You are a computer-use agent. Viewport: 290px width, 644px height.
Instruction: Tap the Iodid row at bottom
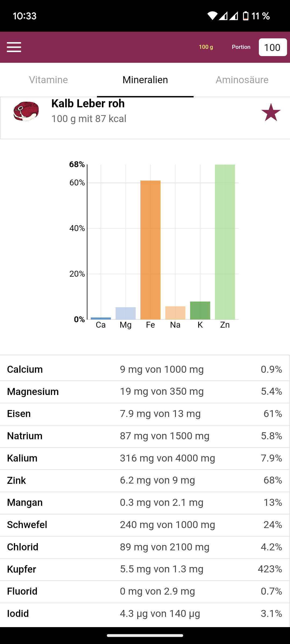pos(144,613)
